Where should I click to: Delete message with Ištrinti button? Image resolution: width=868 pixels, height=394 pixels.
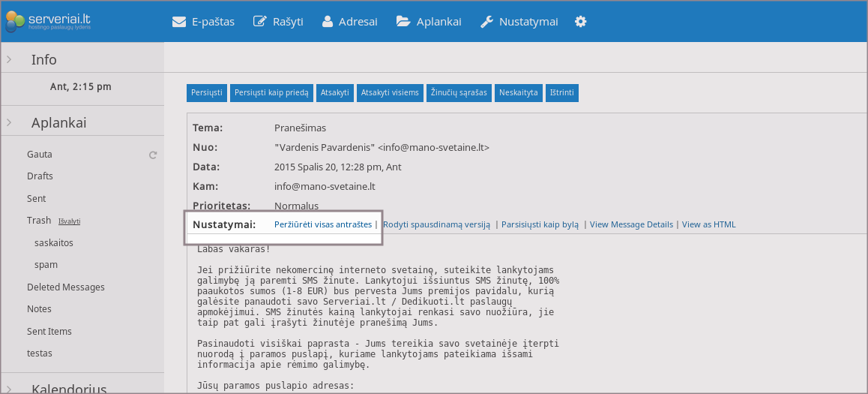click(x=562, y=92)
